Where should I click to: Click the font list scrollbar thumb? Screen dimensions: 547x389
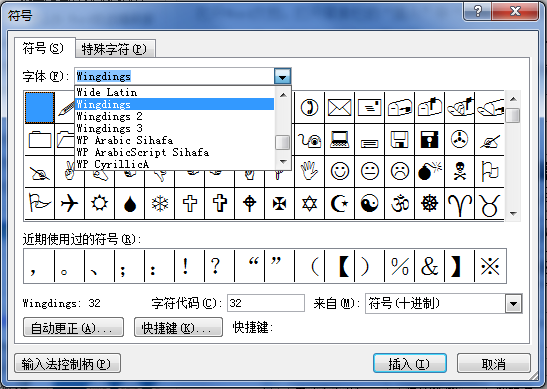point(283,142)
